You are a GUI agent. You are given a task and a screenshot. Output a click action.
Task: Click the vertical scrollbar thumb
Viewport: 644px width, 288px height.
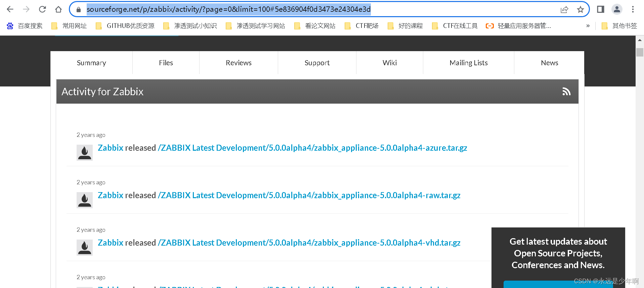coord(640,52)
